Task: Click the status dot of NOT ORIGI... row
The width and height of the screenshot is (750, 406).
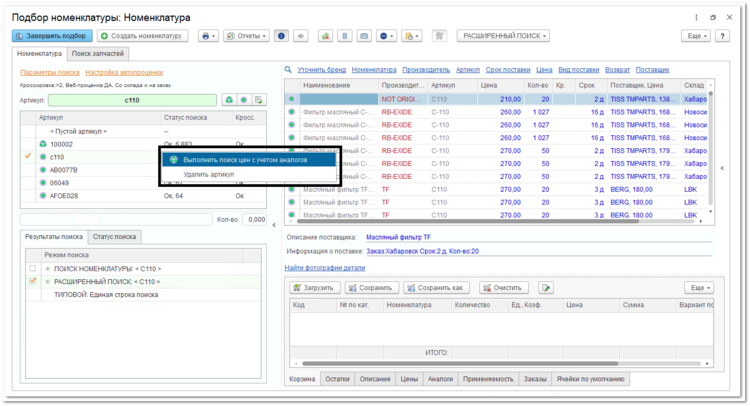Action: [291, 99]
